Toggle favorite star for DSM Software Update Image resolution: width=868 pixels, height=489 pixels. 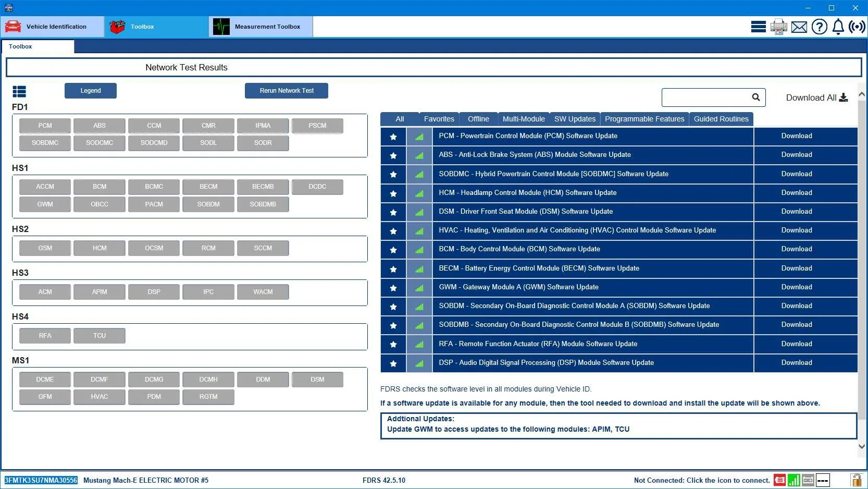tap(393, 212)
